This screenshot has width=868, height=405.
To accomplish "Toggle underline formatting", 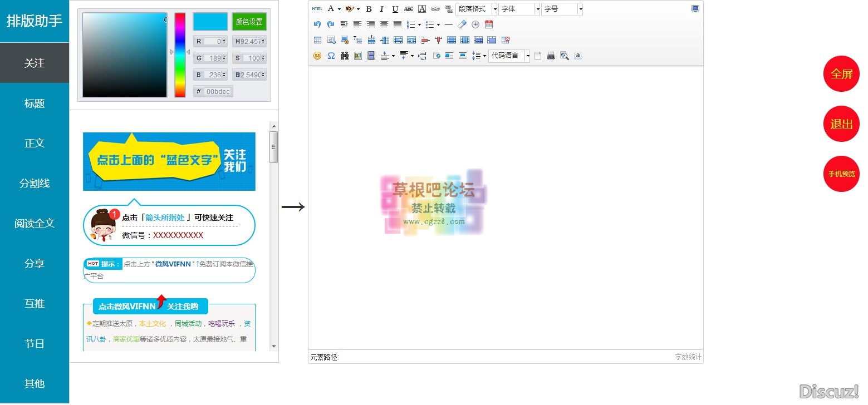I will 395,9.
